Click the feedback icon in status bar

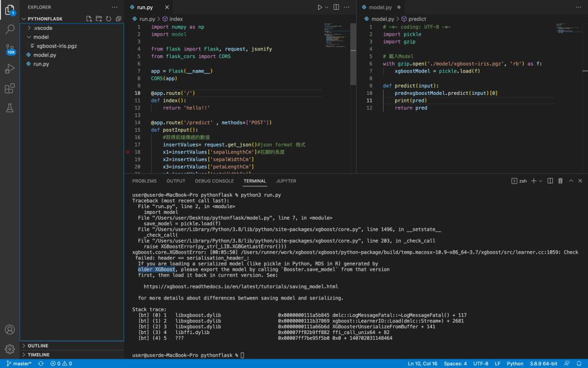point(567,363)
